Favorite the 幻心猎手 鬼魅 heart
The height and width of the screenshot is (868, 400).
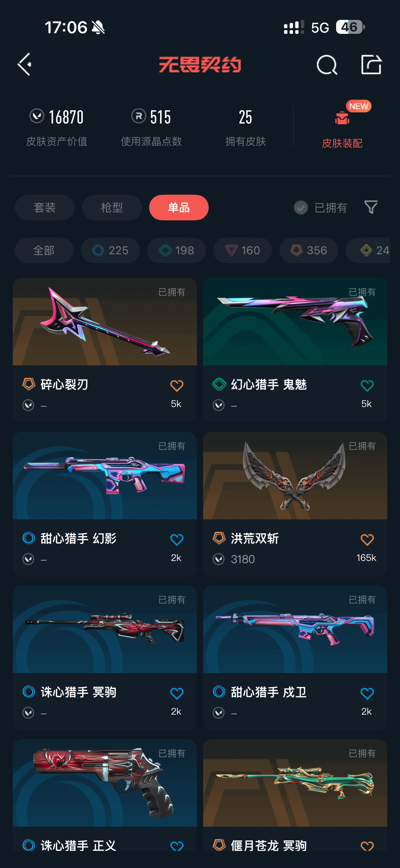click(x=367, y=386)
